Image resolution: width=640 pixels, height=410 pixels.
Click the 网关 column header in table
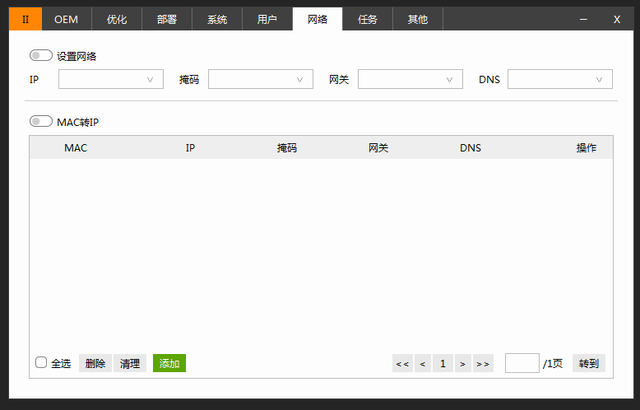[378, 148]
